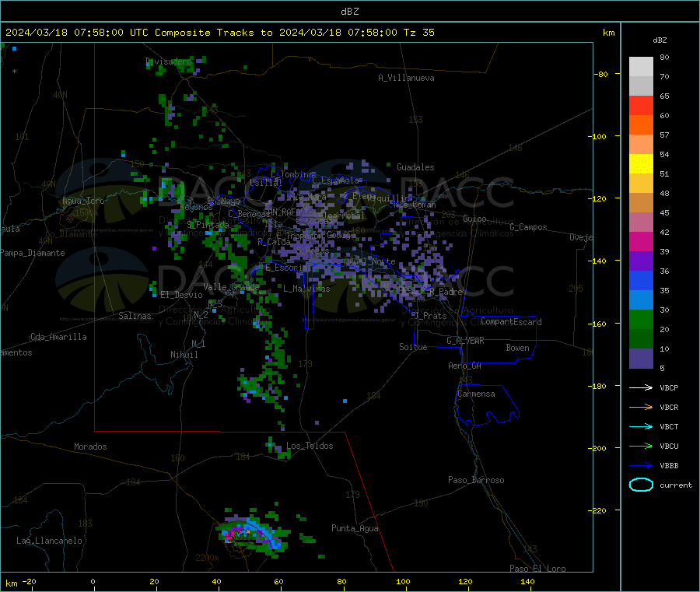This screenshot has height=592, width=700.
Task: Click the CompantEscard map label
Action: [x=511, y=322]
